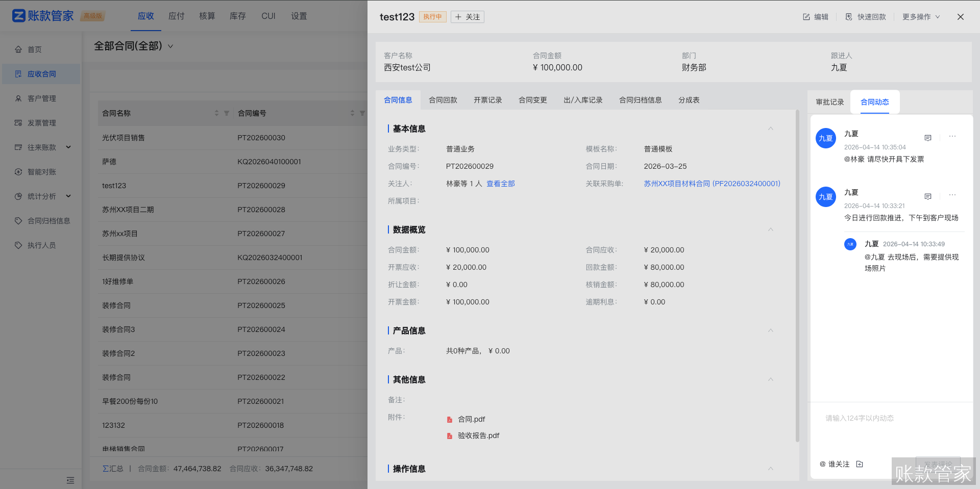
Task: Open the 更多操作 dropdown
Action: pyautogui.click(x=921, y=17)
